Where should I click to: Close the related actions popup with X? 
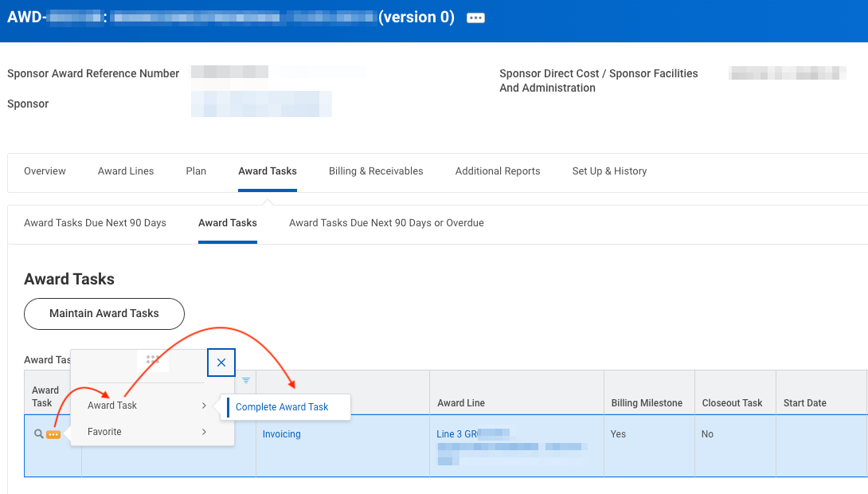click(221, 363)
